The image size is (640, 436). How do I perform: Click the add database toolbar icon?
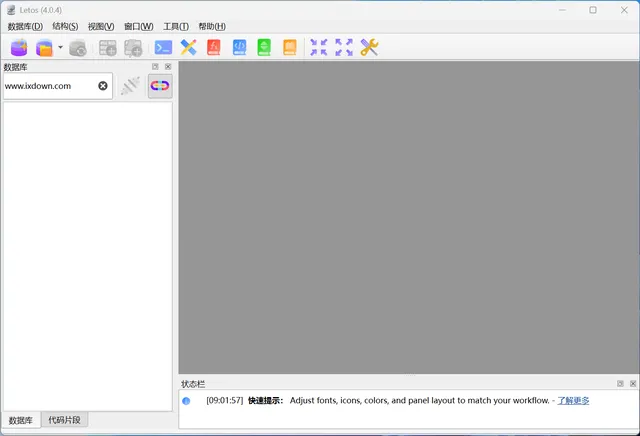pyautogui.click(x=19, y=47)
